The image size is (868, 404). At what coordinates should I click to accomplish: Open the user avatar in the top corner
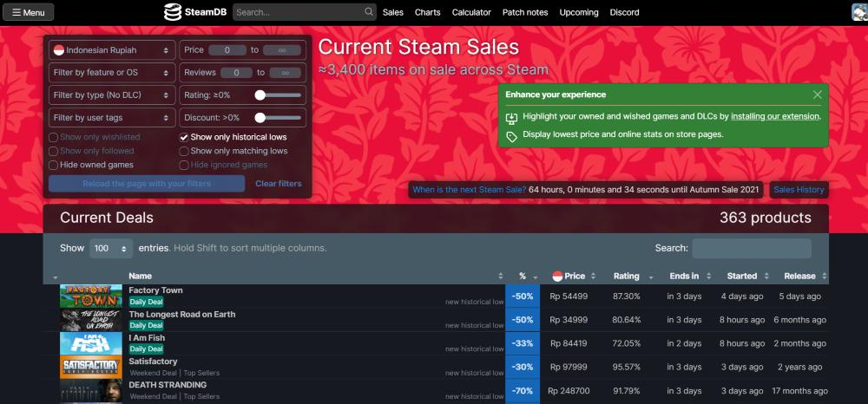click(x=859, y=12)
